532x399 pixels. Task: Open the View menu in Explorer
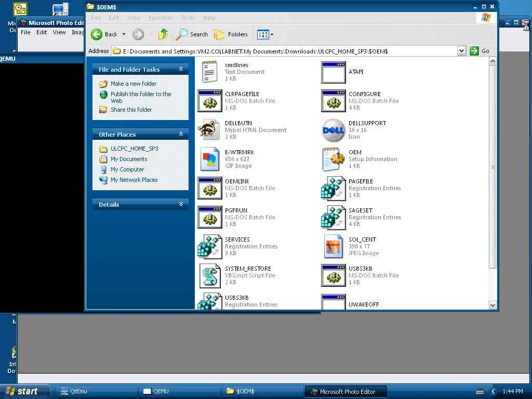pos(134,18)
